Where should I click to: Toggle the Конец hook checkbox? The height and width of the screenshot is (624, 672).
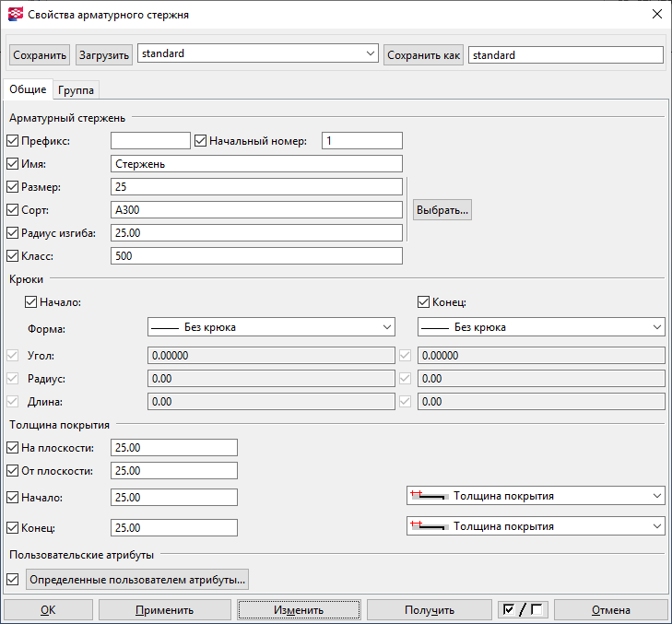[x=424, y=301]
